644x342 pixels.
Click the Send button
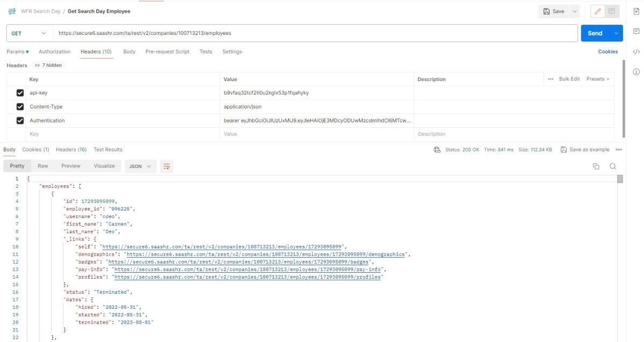click(x=594, y=33)
